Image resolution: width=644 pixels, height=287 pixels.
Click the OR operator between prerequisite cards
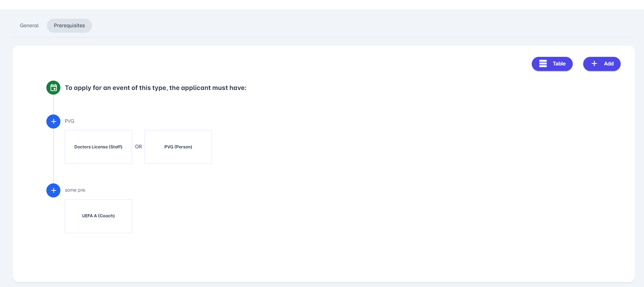point(138,147)
